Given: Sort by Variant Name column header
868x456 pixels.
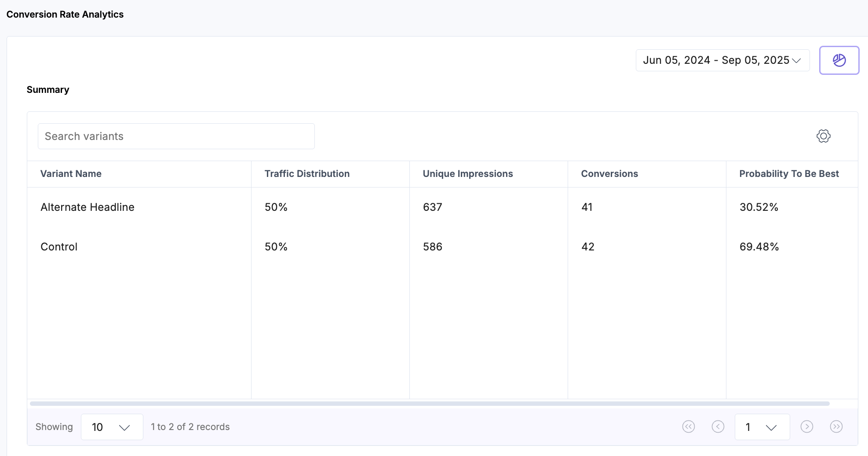Looking at the screenshot, I should coord(71,174).
